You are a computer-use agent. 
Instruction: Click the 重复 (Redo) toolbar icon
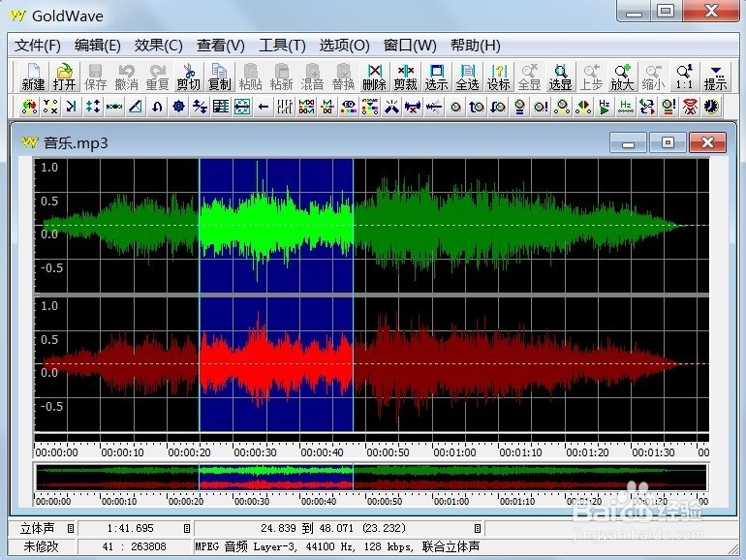tap(157, 78)
